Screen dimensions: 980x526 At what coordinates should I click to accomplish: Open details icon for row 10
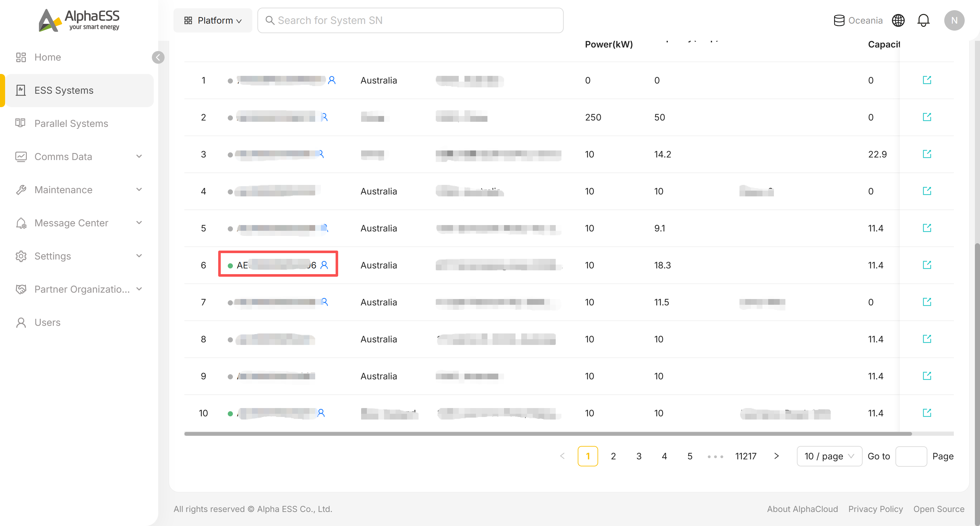927,413
